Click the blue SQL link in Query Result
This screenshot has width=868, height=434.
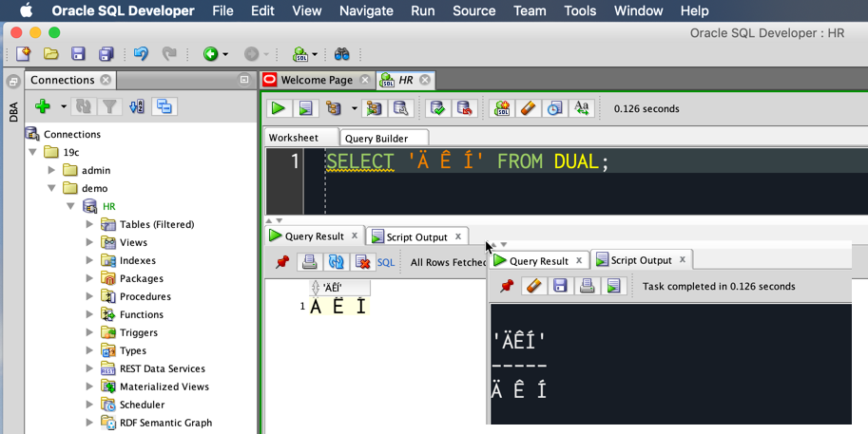[x=386, y=262]
